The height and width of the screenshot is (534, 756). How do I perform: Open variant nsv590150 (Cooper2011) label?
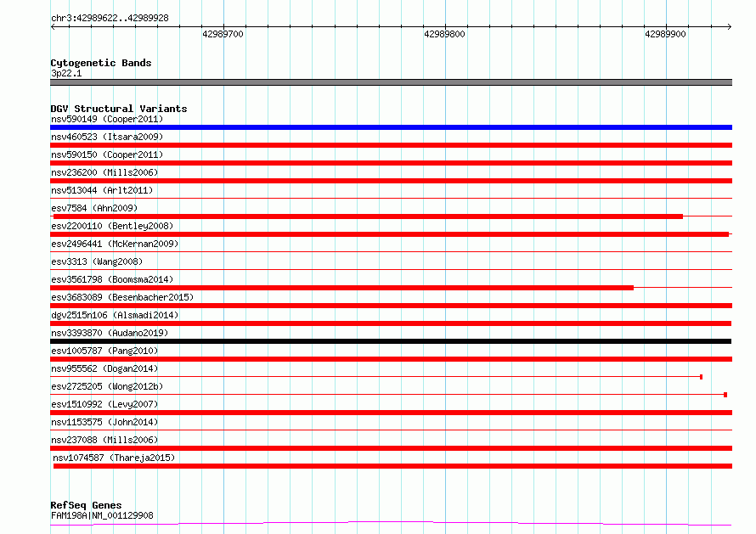click(107, 155)
